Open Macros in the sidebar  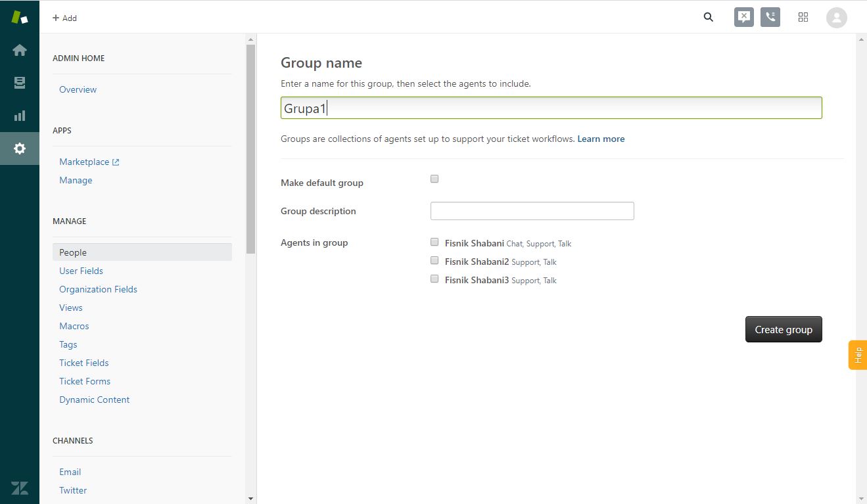74,326
